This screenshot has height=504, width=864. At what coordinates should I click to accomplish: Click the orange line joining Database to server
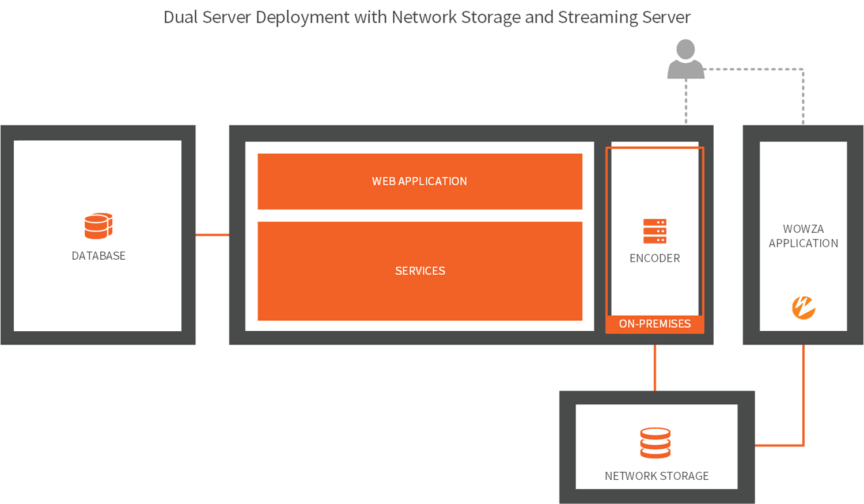(x=212, y=235)
